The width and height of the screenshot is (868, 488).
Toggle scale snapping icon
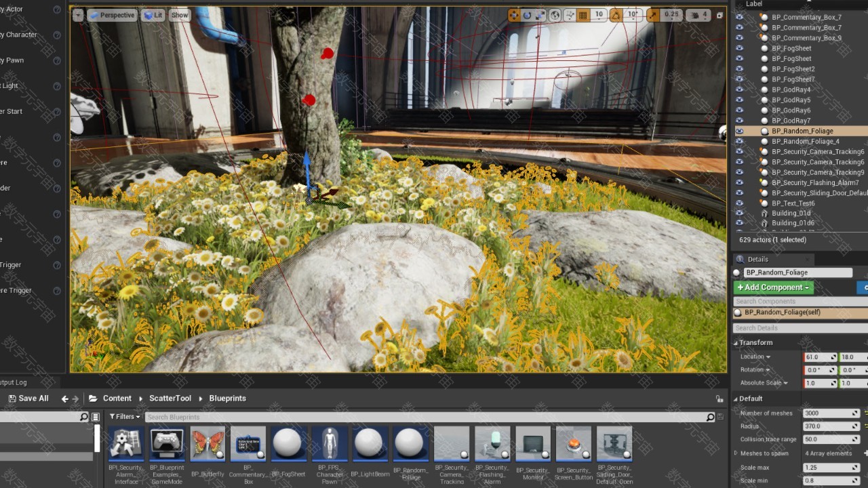(652, 15)
